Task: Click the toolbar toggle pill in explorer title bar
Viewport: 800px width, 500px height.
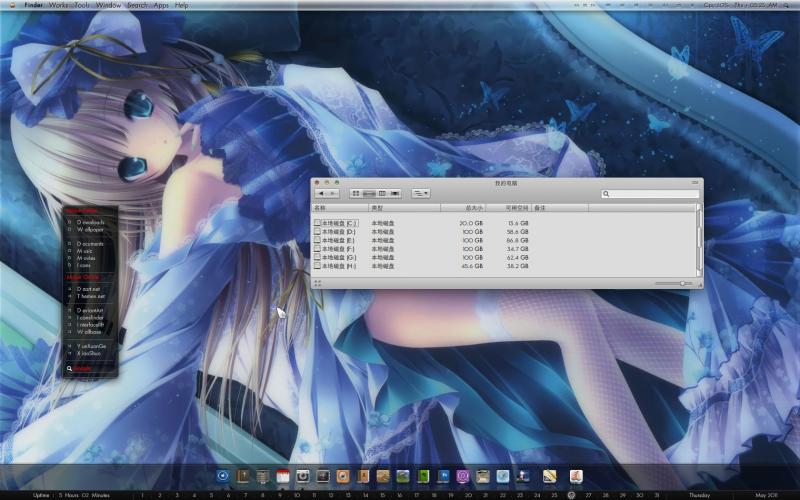Action: (695, 182)
